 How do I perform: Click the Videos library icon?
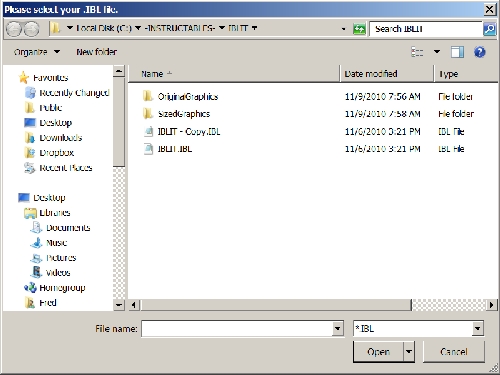click(x=36, y=272)
